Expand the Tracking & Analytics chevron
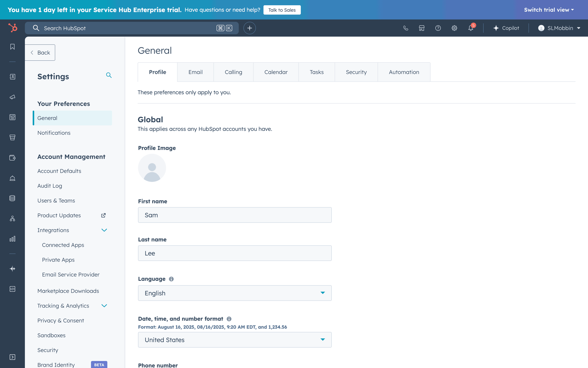This screenshot has width=588, height=368. click(x=104, y=306)
